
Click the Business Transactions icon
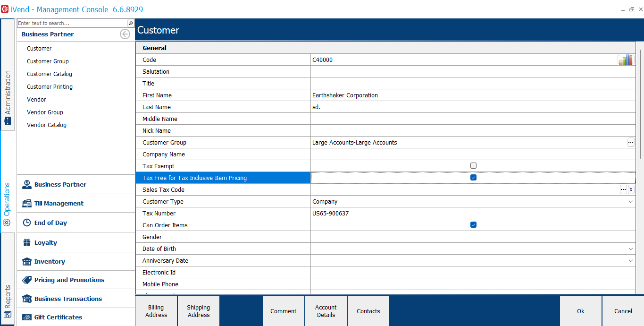tap(27, 299)
